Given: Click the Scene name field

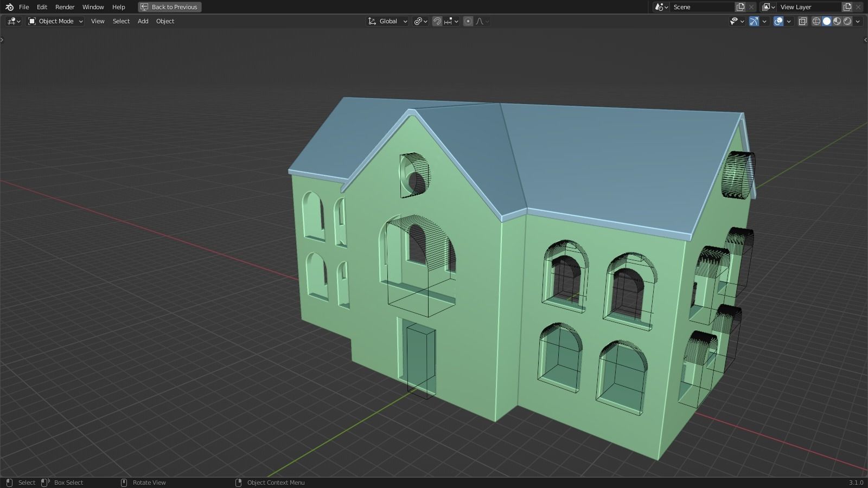Looking at the screenshot, I should coord(702,7).
